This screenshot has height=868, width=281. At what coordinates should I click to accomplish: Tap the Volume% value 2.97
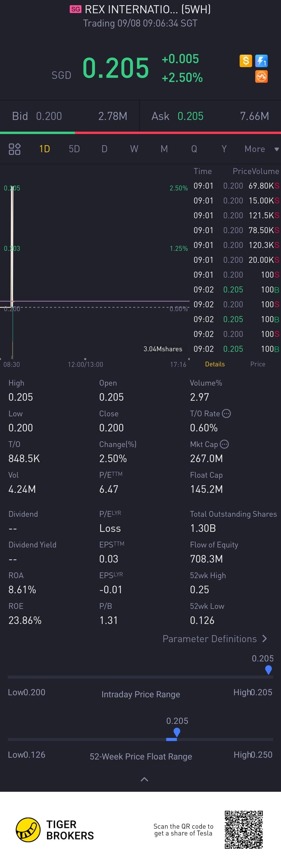point(200,397)
